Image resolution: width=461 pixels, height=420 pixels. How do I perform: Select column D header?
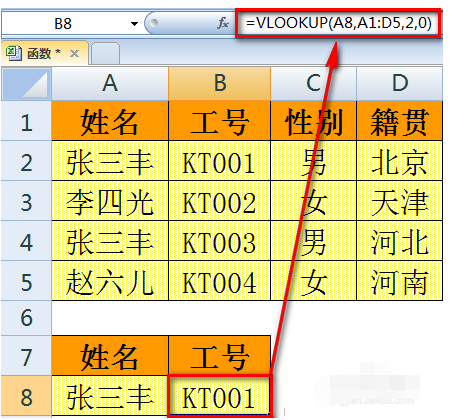(x=400, y=83)
